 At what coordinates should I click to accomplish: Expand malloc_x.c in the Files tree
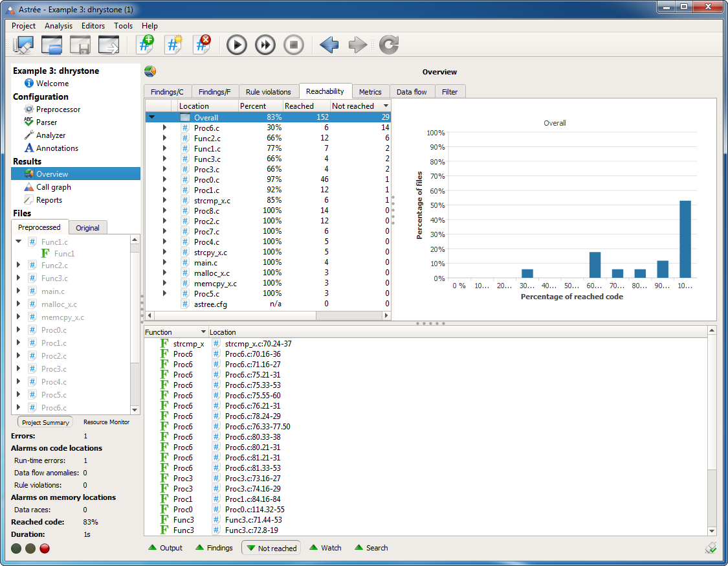[19, 304]
